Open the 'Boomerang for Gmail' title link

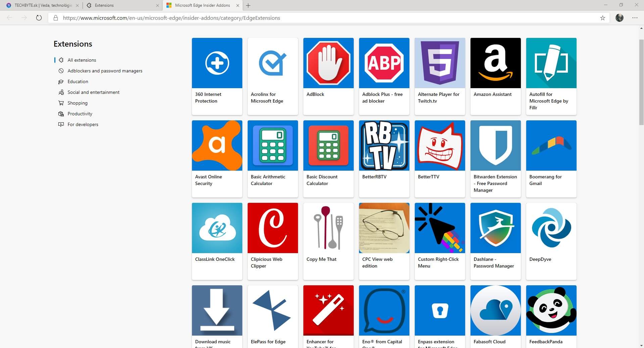pyautogui.click(x=545, y=180)
